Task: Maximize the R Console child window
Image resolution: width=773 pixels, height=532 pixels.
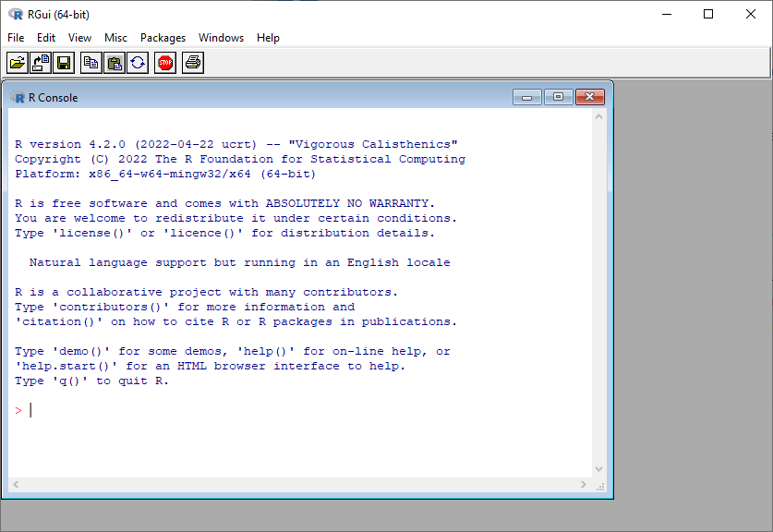Action: 558,97
